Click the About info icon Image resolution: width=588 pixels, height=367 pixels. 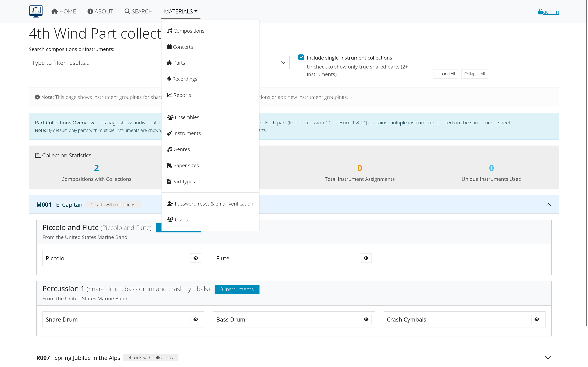[x=90, y=11]
